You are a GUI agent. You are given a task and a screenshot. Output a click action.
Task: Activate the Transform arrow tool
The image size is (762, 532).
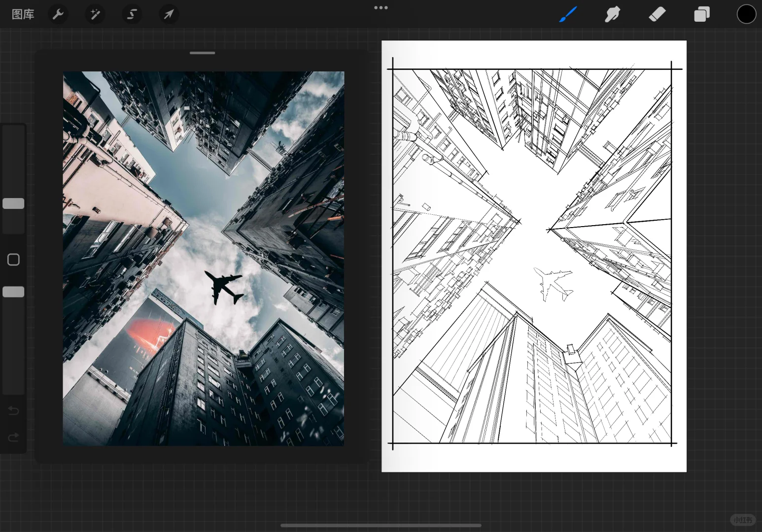tap(169, 14)
